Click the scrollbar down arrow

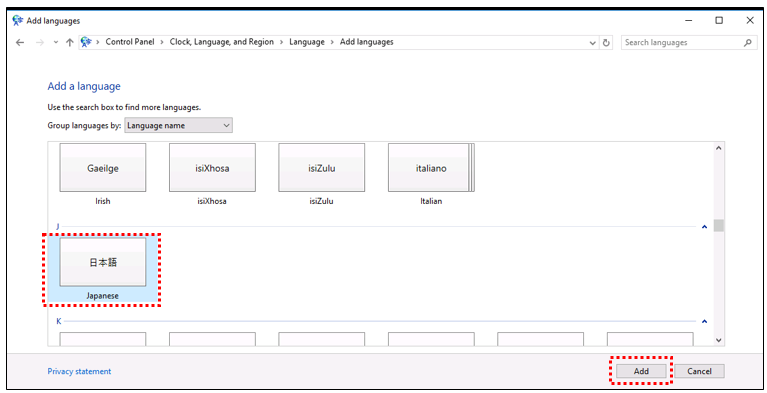click(x=719, y=340)
